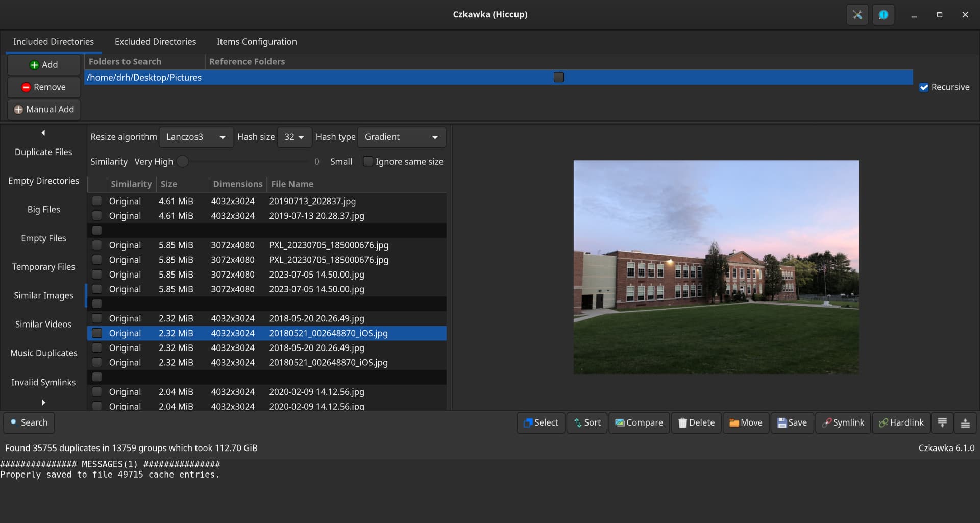Select Similar Videos mode
The image size is (980, 523).
(43, 324)
